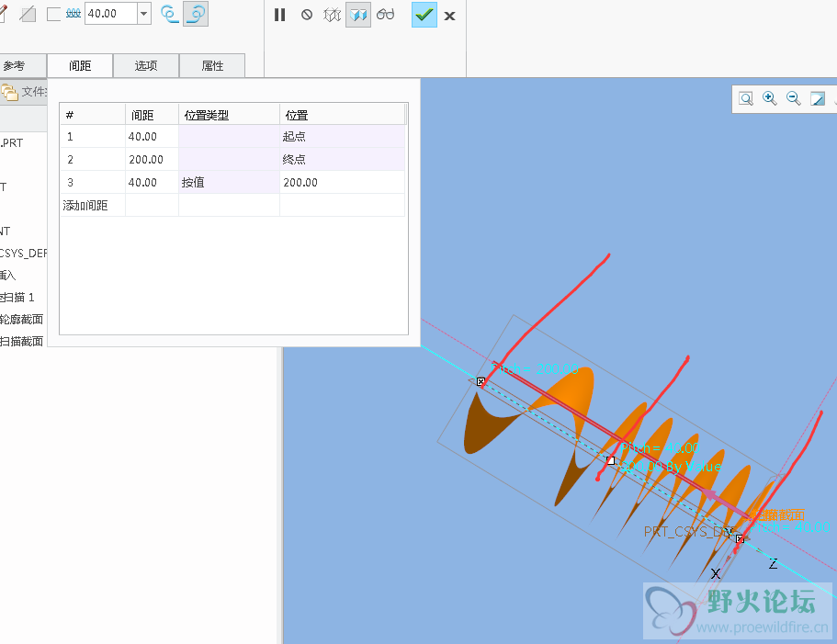Viewport: 837px width, 644px height.
Task: Click the drag handle near Pitch = 200.00
Action: [x=481, y=381]
